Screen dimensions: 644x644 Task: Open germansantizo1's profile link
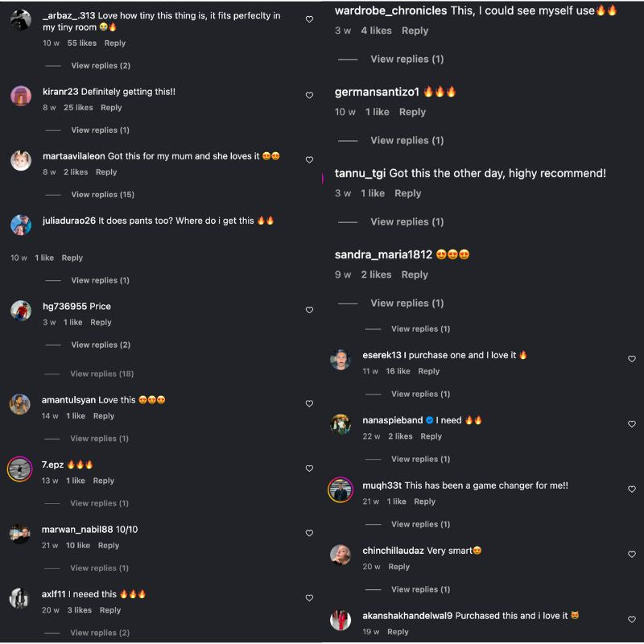(377, 92)
